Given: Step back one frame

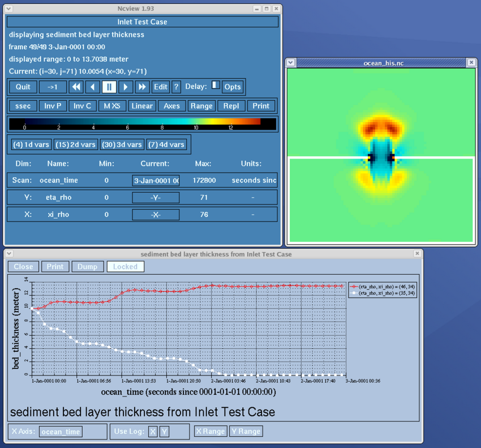Looking at the screenshot, I should coord(93,87).
